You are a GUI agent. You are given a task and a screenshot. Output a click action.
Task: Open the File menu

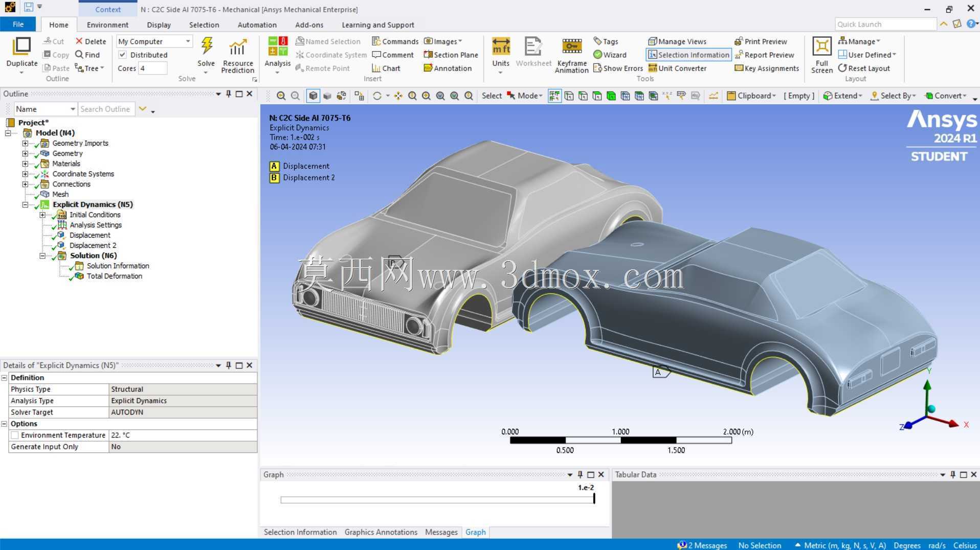tap(18, 24)
